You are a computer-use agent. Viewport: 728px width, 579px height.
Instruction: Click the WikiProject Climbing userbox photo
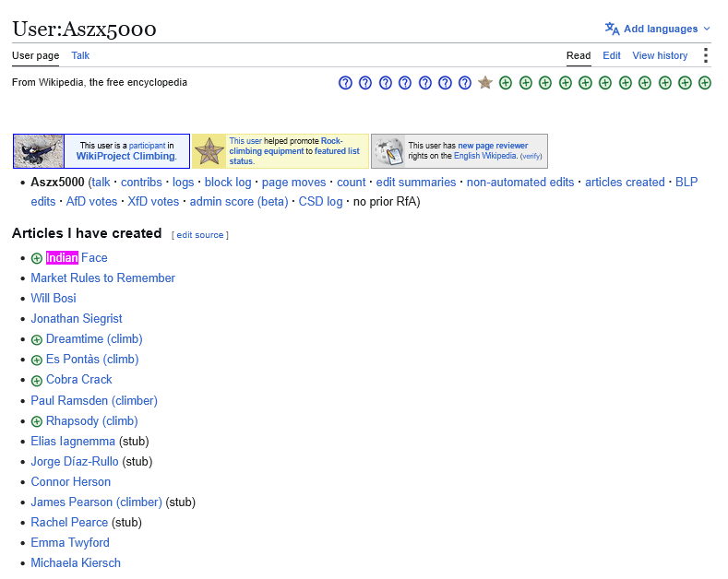pyautogui.click(x=39, y=151)
